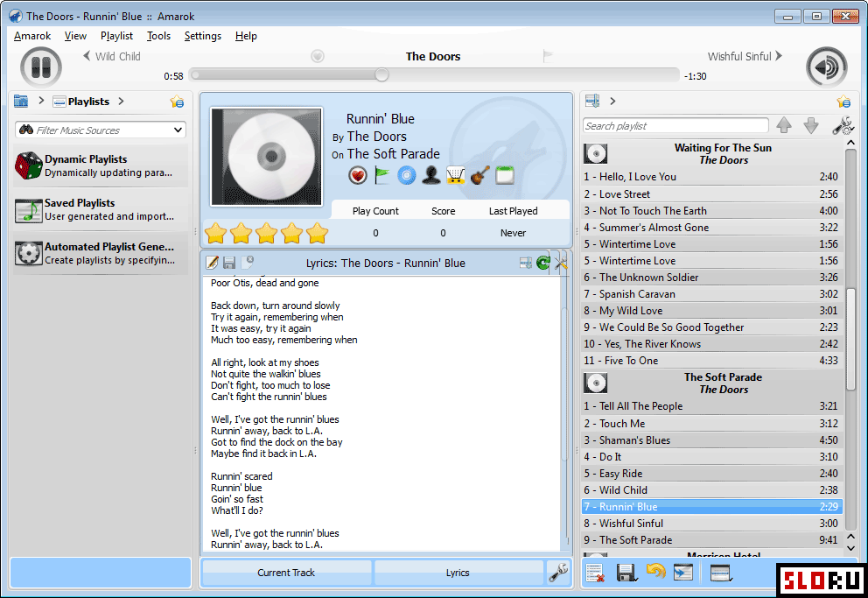This screenshot has height=598, width=868.
Task: Toggle lyrics auto-scroll icon
Action: (x=526, y=263)
